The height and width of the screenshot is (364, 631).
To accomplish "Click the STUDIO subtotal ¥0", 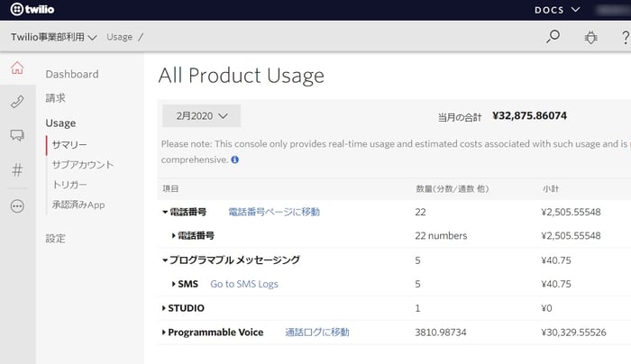I will [547, 308].
